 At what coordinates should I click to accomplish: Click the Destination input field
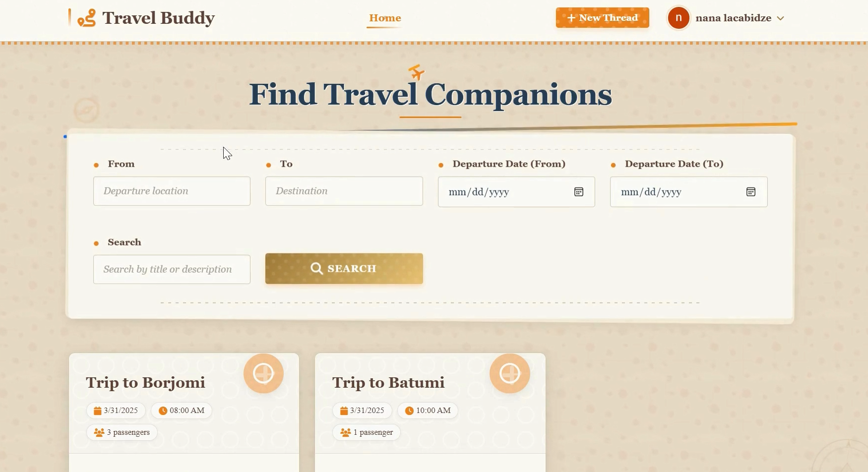(x=344, y=191)
